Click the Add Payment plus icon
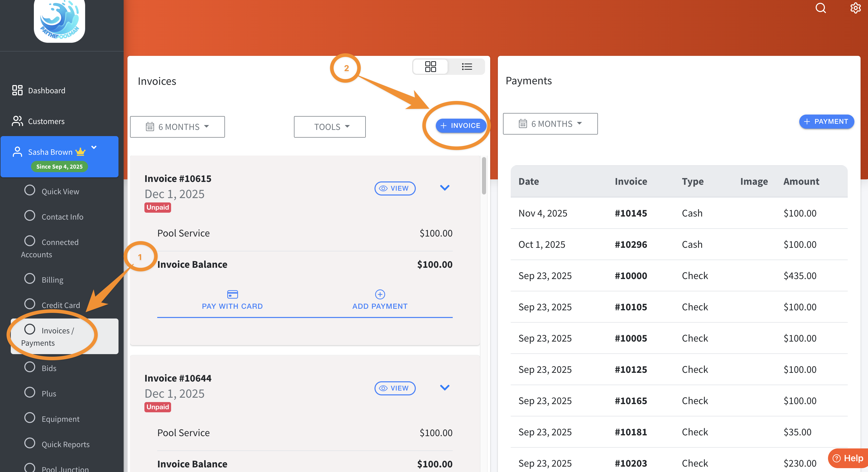The width and height of the screenshot is (868, 472). point(380,294)
